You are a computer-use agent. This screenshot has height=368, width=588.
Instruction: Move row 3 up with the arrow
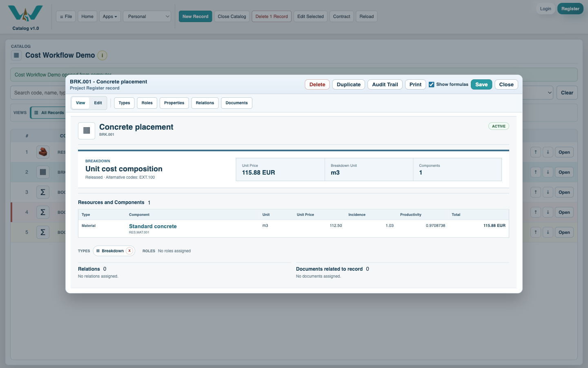pyautogui.click(x=536, y=192)
